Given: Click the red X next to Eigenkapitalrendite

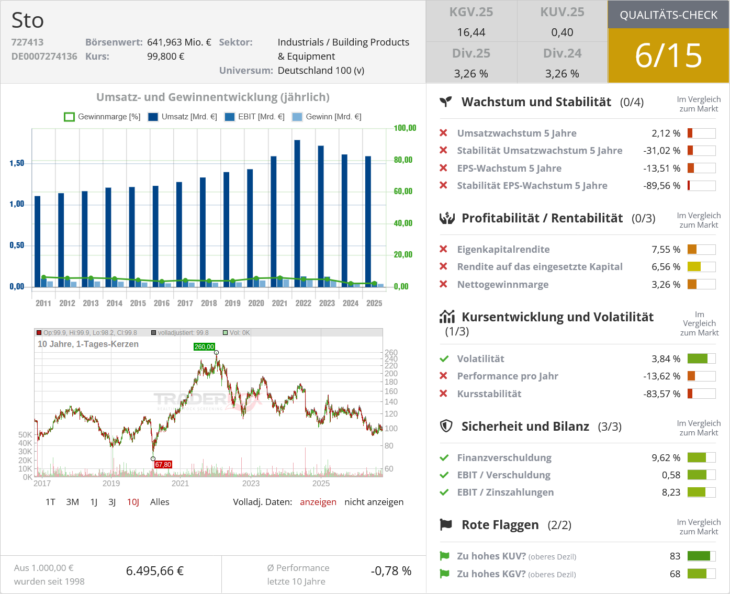Looking at the screenshot, I should [x=443, y=249].
